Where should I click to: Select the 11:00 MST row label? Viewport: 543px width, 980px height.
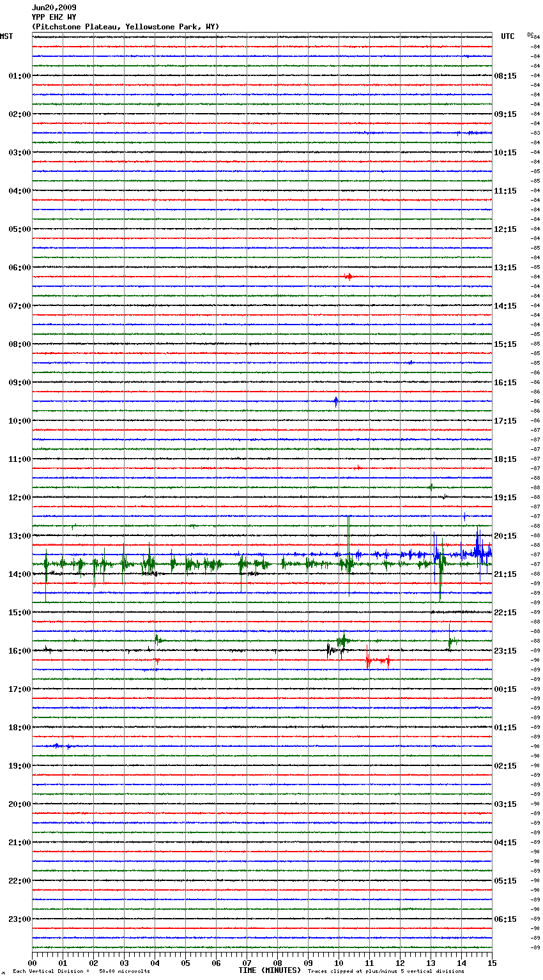[20, 459]
